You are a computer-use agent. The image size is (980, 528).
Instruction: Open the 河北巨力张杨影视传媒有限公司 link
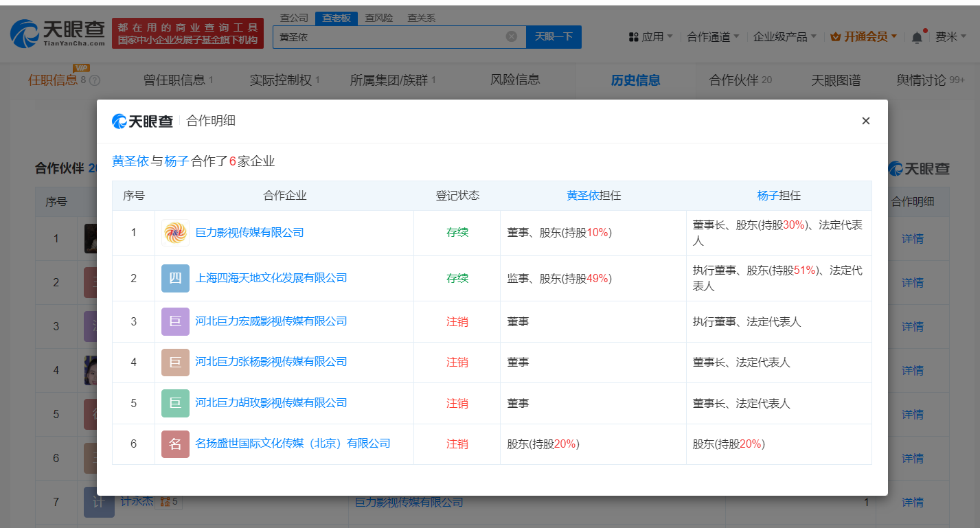click(x=271, y=362)
